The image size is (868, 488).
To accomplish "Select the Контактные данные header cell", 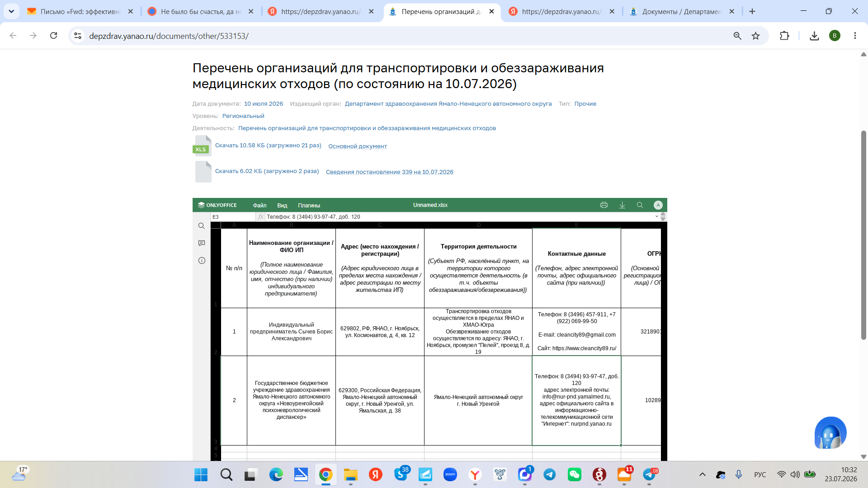I will (x=577, y=268).
